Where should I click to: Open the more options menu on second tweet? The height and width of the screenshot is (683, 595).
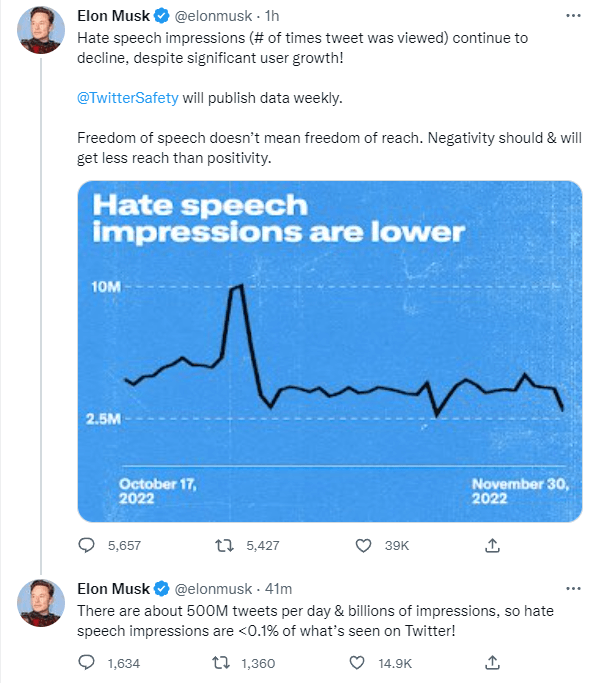573,589
